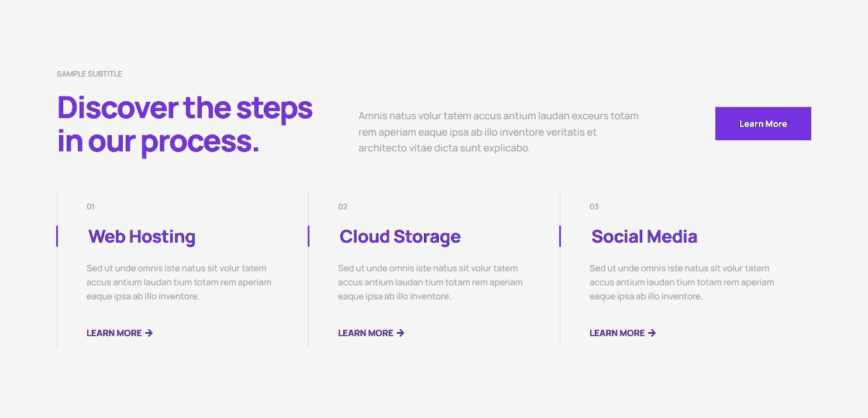Open the Web Hosting LEARN MORE link text

click(114, 333)
